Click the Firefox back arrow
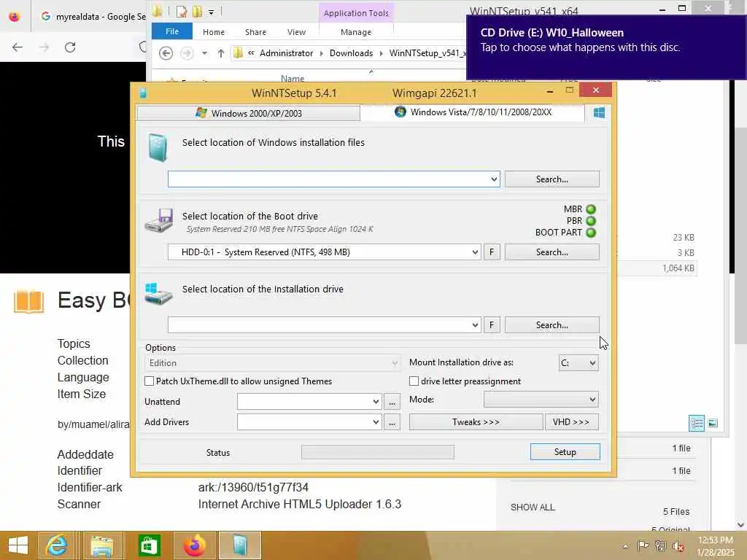This screenshot has width=747, height=560. (18, 47)
